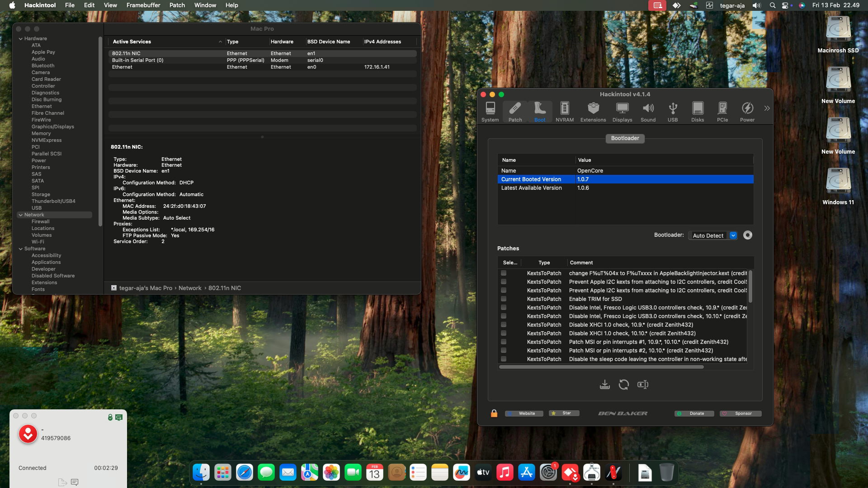Open the System tab in Hackintool toolbar
The image size is (868, 488).
point(490,112)
